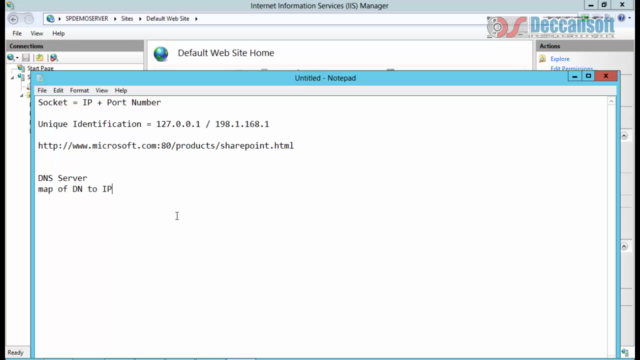The width and height of the screenshot is (640, 360).
Task: Close the Notepad window
Action: 606,76
